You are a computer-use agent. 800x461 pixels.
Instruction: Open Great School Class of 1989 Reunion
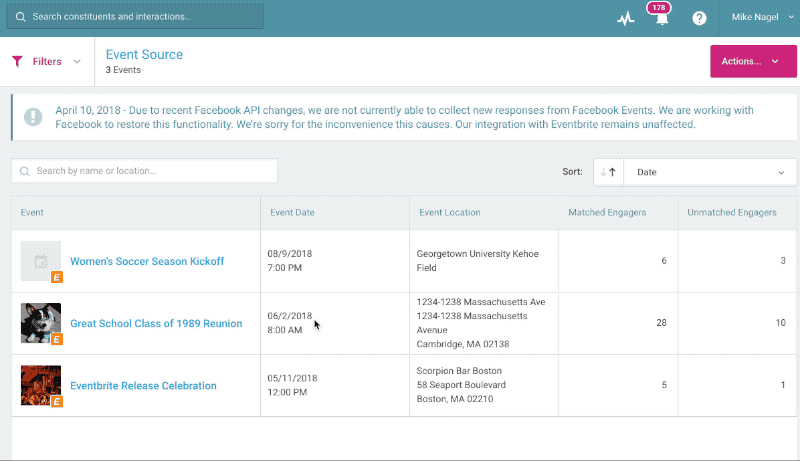pyautogui.click(x=156, y=324)
